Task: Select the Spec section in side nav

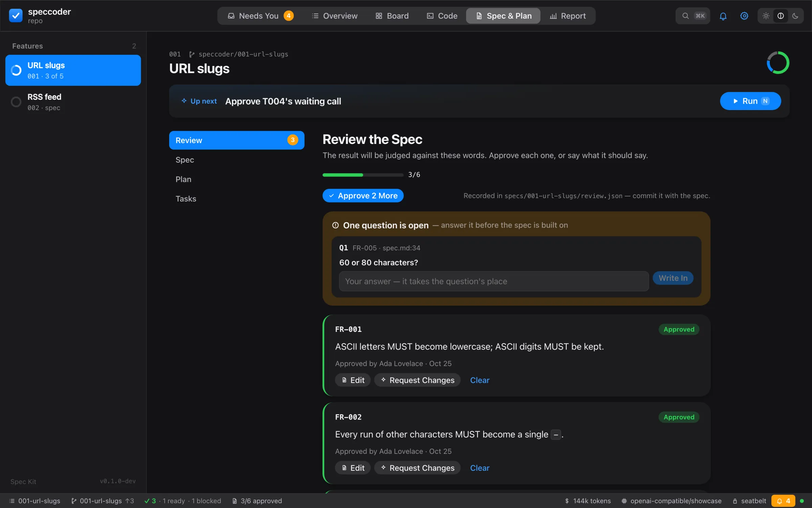Action: point(236,160)
